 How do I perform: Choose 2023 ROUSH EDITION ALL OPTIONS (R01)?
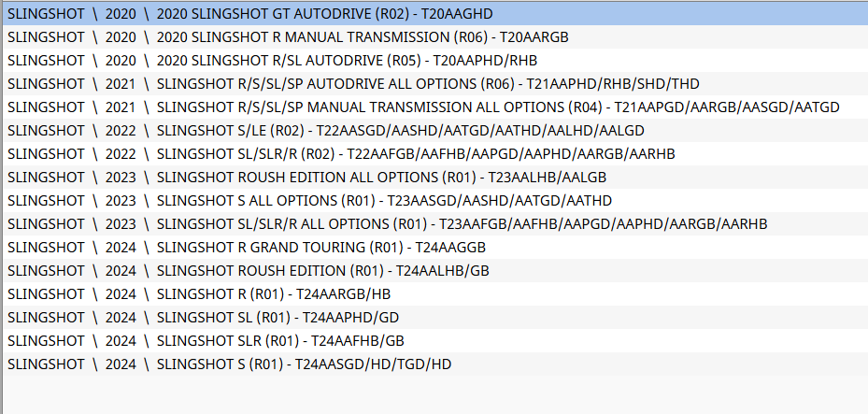coord(435,178)
